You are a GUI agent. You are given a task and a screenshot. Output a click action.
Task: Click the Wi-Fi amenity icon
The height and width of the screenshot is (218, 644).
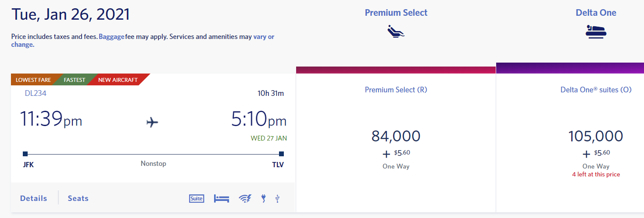pyautogui.click(x=245, y=198)
